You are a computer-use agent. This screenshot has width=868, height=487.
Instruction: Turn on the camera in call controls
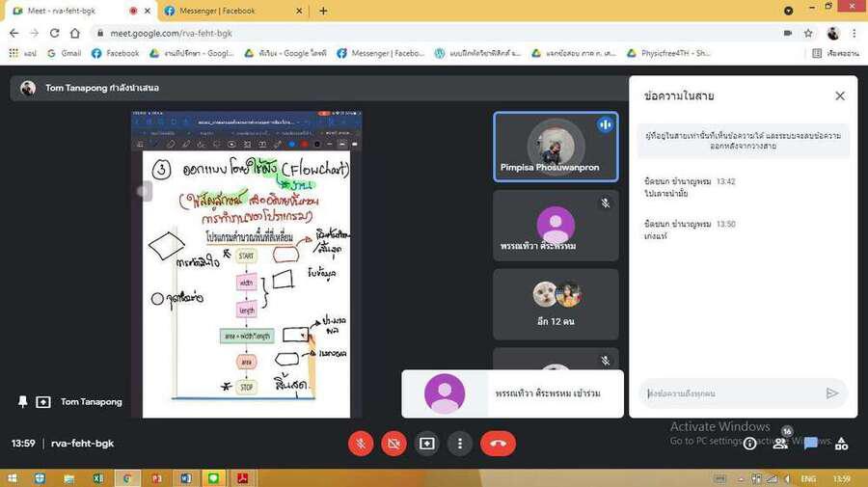pos(393,444)
